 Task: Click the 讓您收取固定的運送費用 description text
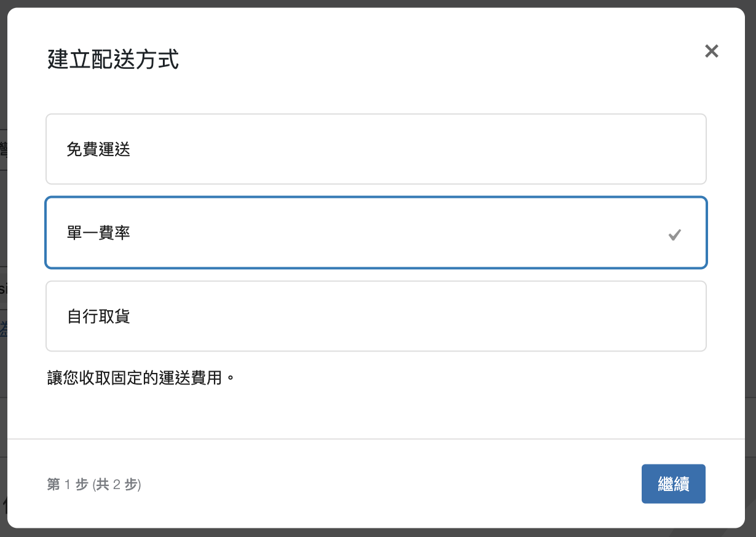[x=141, y=377]
